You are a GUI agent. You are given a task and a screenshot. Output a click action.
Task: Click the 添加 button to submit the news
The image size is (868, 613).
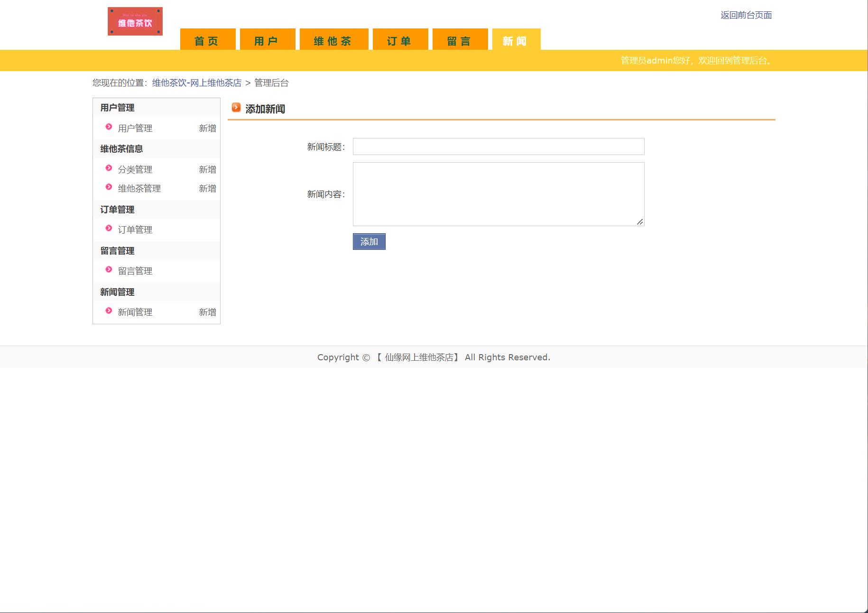point(369,241)
